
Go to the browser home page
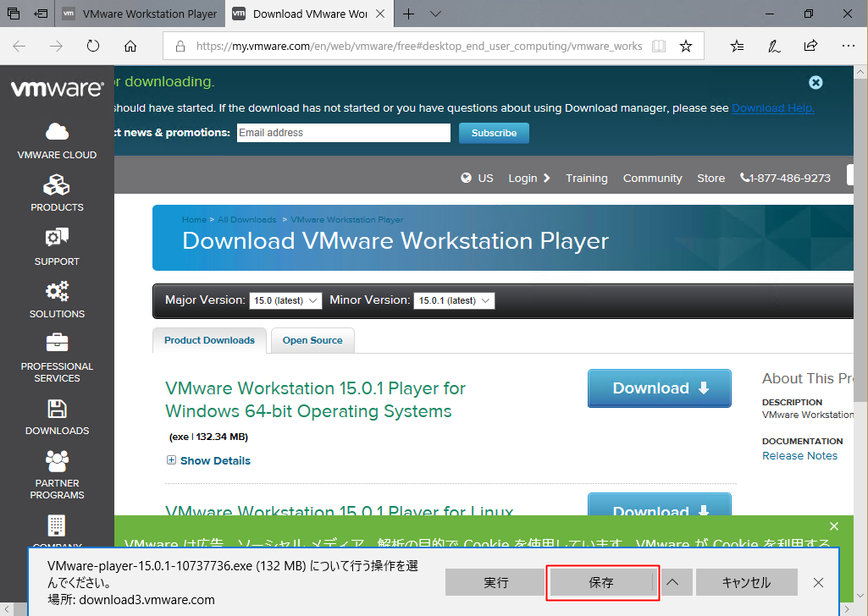[x=130, y=46]
